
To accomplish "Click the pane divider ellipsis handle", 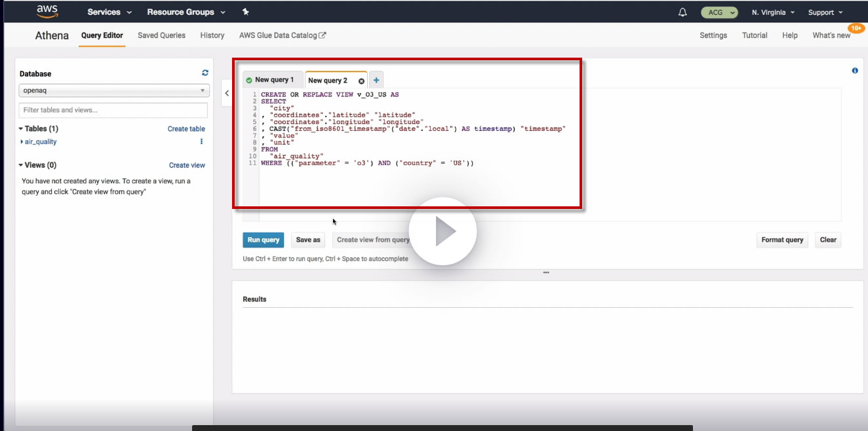I will click(546, 272).
